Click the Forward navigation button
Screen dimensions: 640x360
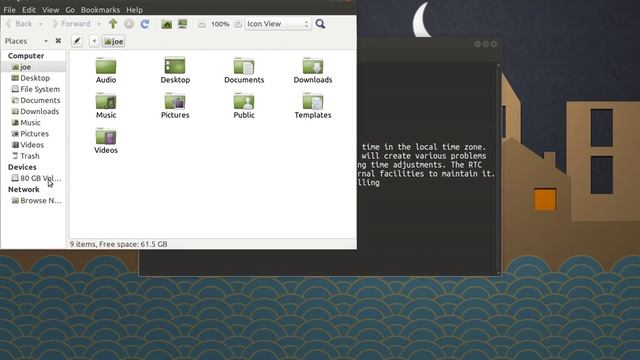coord(71,24)
